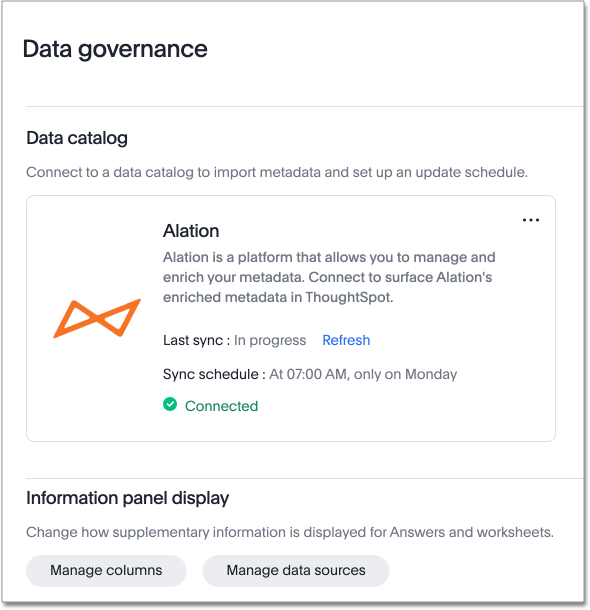Open the three-dot more options menu on Alation card
The image size is (590, 610).
point(530,220)
